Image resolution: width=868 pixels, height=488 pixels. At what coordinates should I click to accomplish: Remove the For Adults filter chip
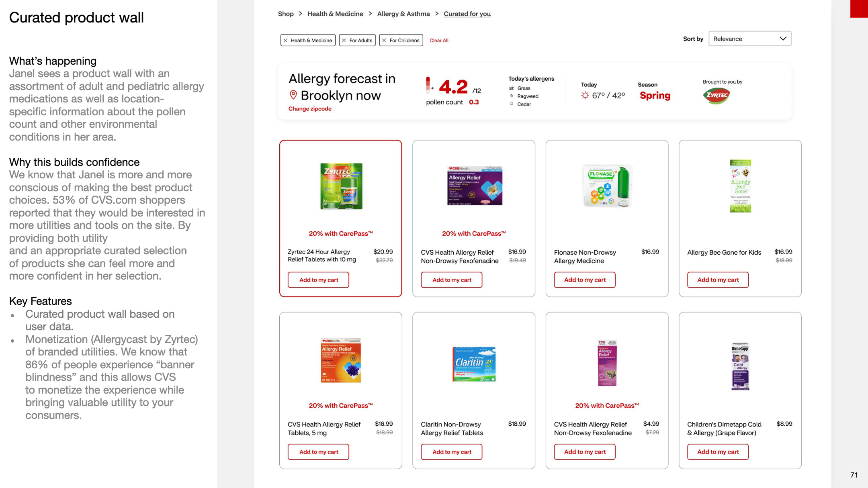pyautogui.click(x=344, y=40)
